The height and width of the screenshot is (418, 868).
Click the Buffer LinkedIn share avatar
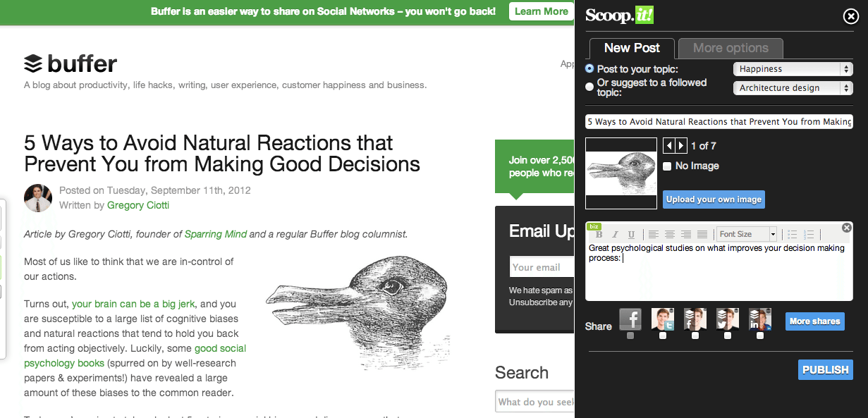click(760, 319)
